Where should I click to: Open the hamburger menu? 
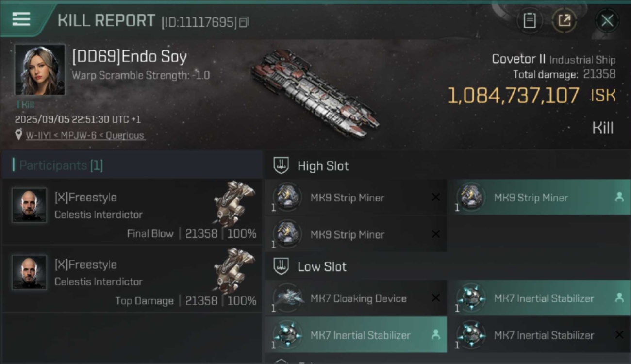click(21, 19)
